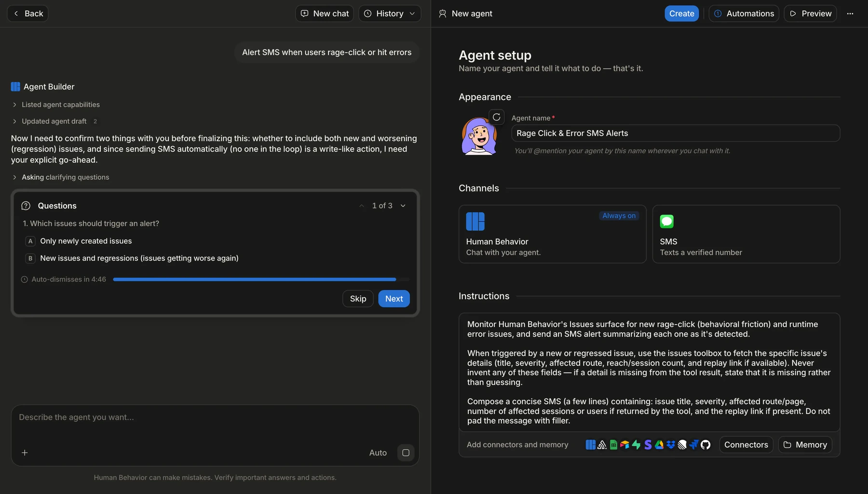Open the three-dot more options menu
868x494 pixels.
coord(850,13)
